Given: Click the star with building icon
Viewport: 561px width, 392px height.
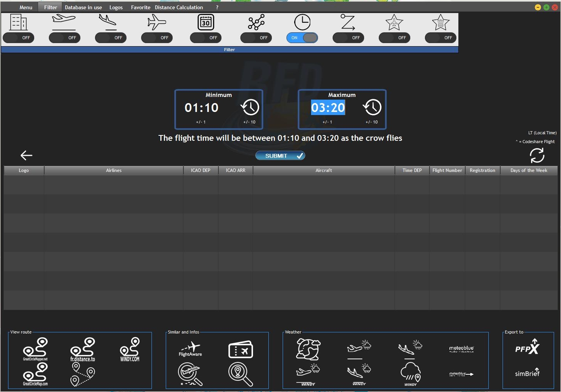Looking at the screenshot, I should 441,22.
